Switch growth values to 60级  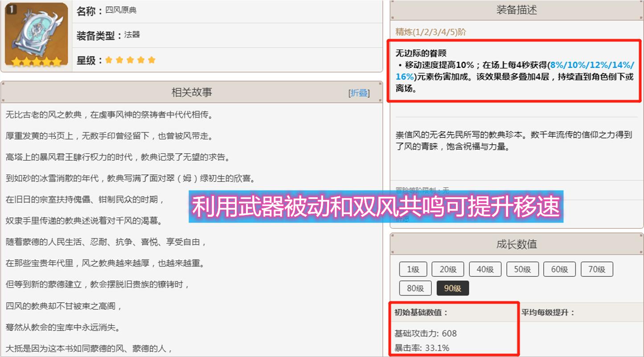click(559, 269)
